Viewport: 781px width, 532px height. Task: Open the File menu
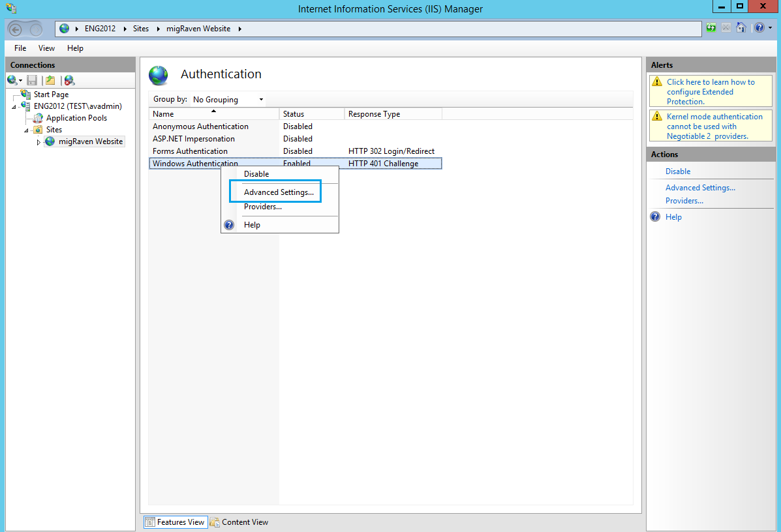click(20, 48)
